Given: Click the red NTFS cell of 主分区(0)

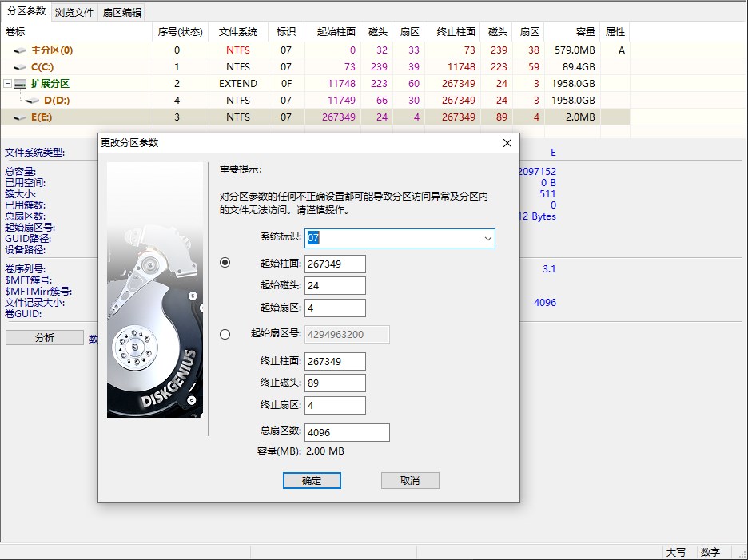Looking at the screenshot, I should click(x=238, y=50).
